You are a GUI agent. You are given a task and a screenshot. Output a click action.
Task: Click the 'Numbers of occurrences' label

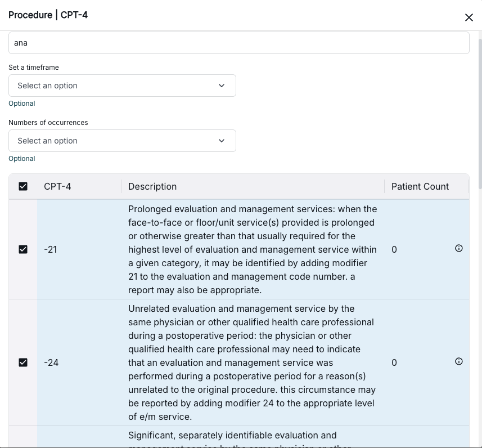[48, 123]
